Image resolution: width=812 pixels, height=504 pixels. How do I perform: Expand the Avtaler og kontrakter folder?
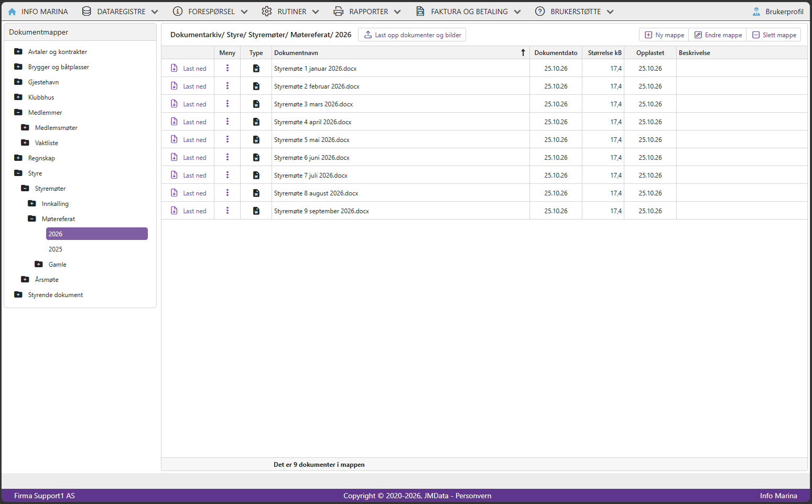coord(18,52)
